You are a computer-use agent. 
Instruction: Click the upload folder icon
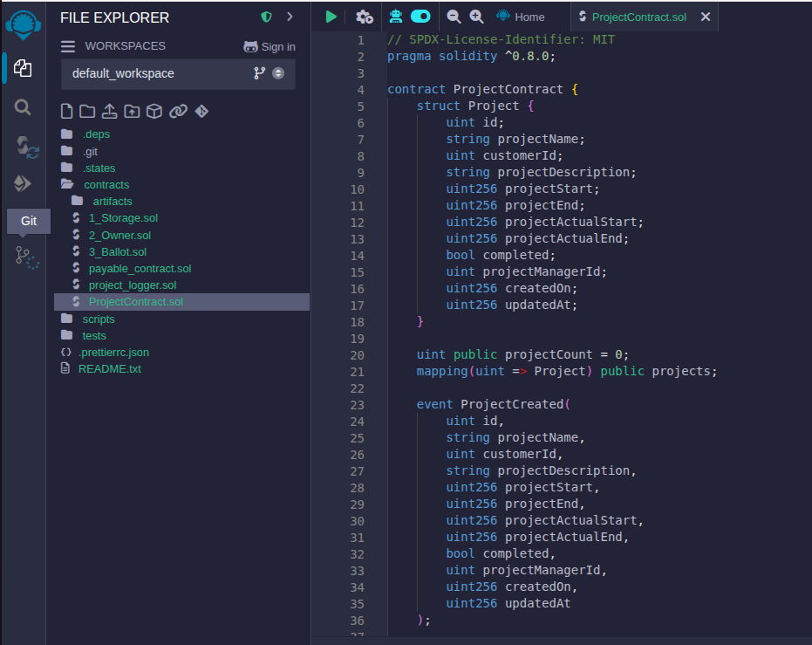(132, 112)
